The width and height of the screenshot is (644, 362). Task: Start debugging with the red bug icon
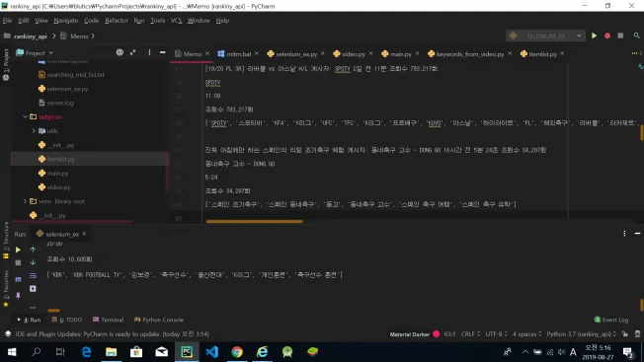coord(607,36)
